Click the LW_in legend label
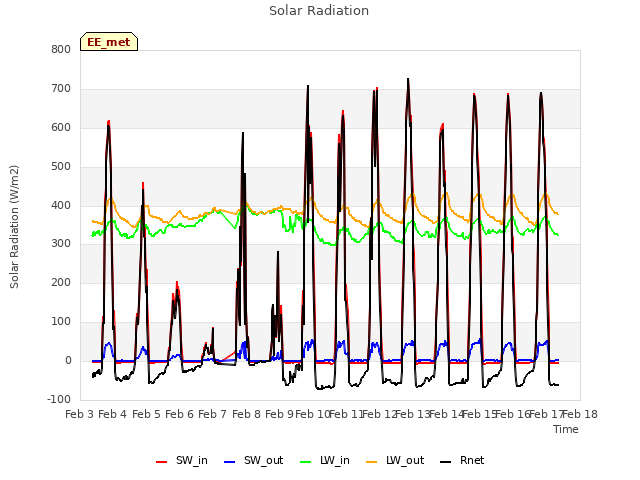The width and height of the screenshot is (640, 480). click(335, 460)
